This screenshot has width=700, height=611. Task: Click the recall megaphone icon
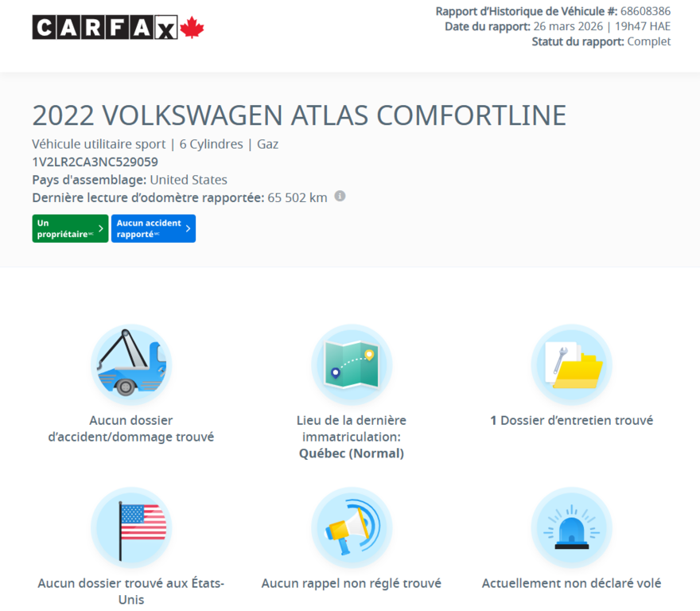(352, 527)
